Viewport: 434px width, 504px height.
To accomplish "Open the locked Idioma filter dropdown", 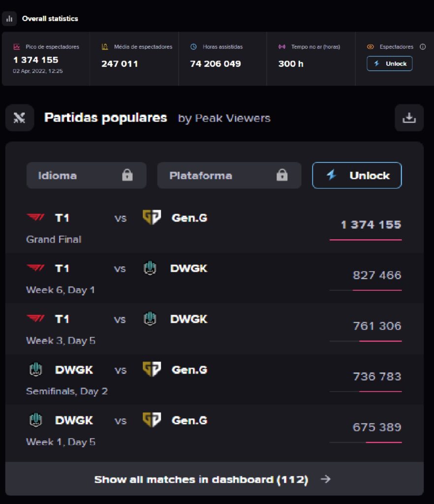I will (86, 176).
